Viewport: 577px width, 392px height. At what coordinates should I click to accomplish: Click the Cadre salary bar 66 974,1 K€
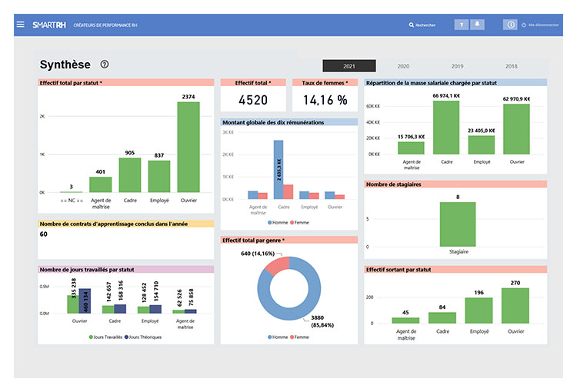(x=446, y=128)
